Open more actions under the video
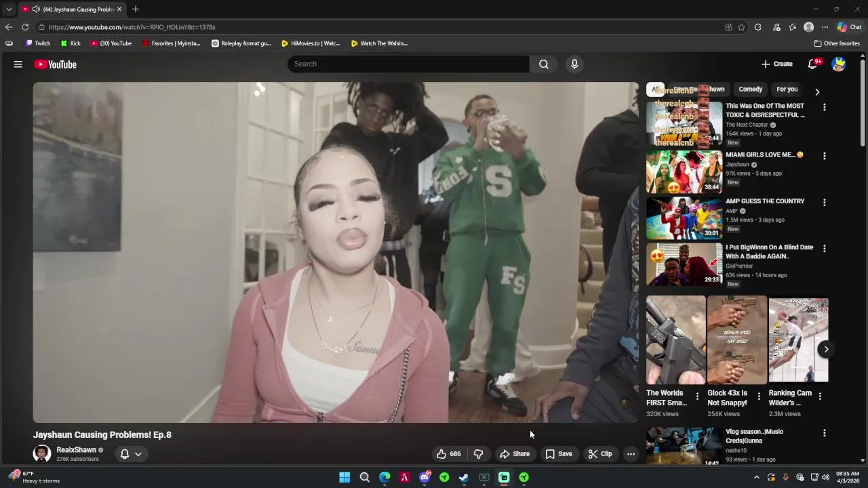 [631, 454]
